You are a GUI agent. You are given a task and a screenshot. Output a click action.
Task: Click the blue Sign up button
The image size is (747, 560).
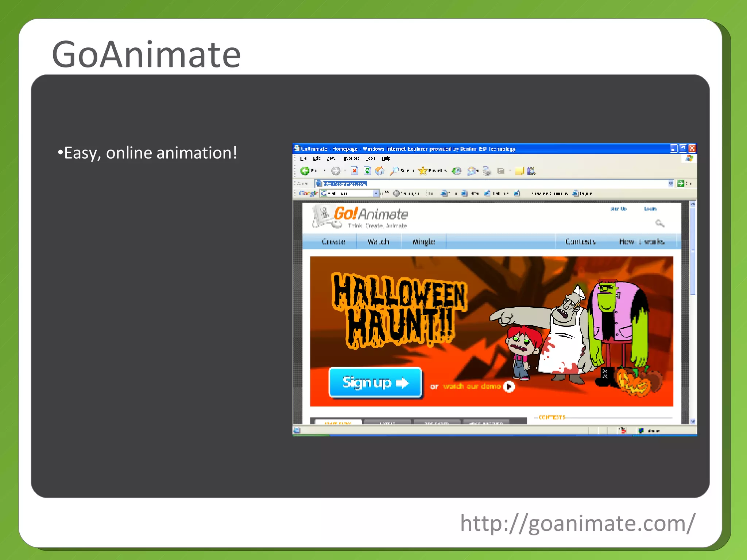[x=376, y=382]
